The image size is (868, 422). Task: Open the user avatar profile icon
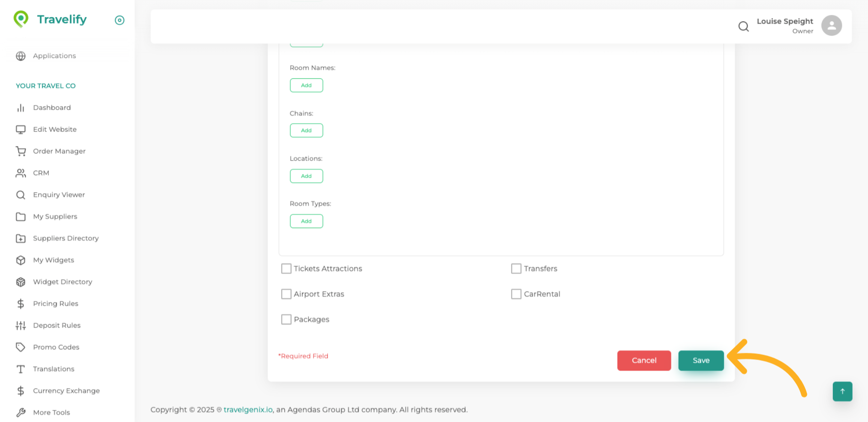click(831, 26)
